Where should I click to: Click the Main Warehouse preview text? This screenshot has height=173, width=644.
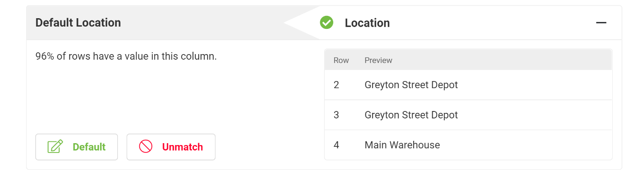[402, 145]
